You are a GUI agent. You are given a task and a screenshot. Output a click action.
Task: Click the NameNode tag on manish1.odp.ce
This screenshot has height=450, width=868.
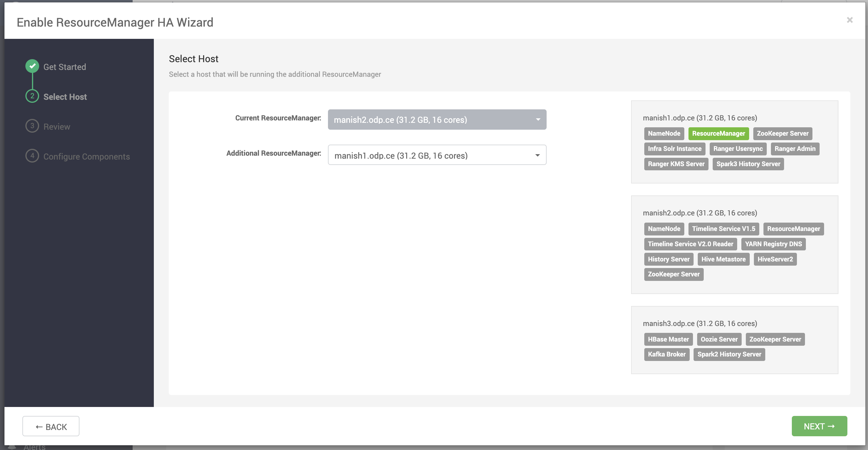point(664,134)
